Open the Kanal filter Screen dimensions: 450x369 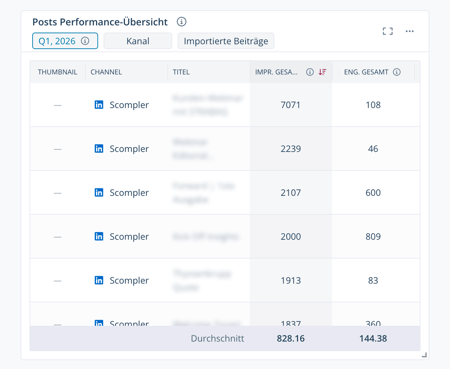coord(138,41)
